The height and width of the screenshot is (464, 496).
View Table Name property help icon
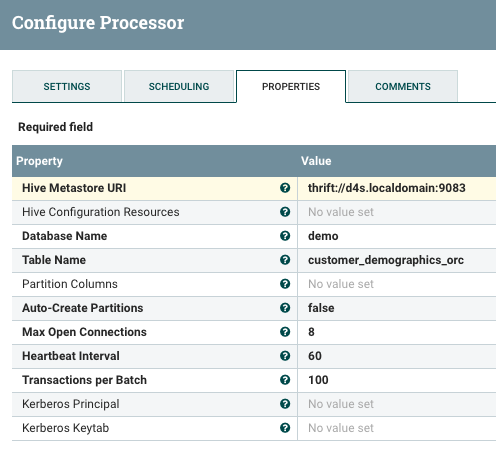285,260
